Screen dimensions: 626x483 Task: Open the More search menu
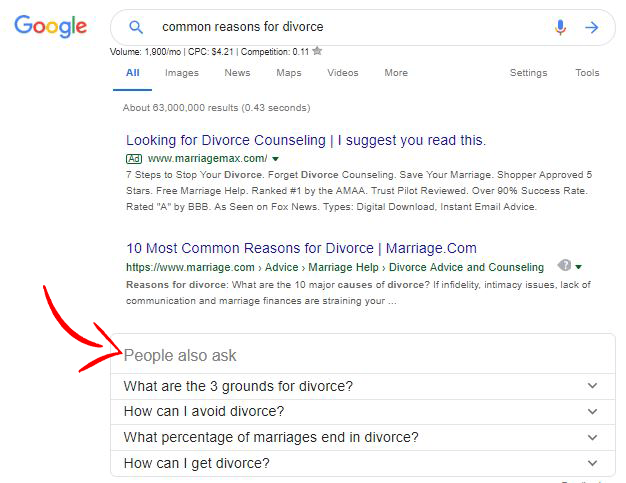[x=396, y=73]
